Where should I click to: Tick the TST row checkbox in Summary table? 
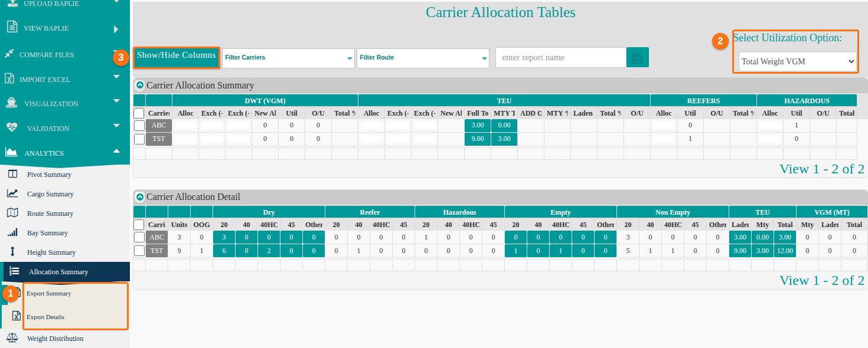coord(139,139)
